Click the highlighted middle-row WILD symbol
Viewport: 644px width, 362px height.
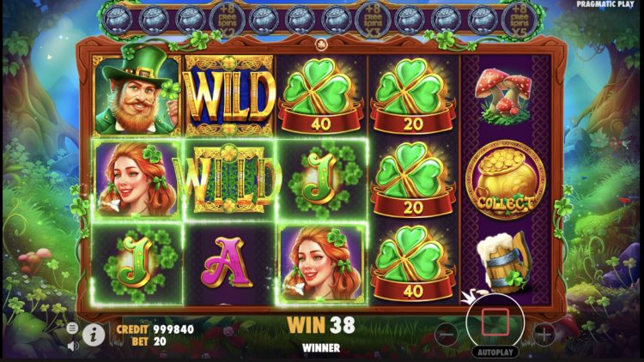[x=228, y=180]
